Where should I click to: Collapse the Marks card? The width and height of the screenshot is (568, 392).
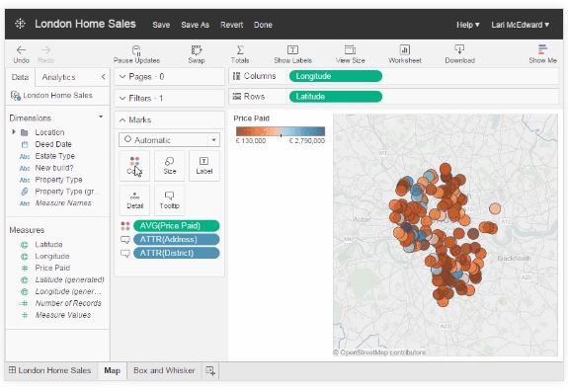click(x=122, y=119)
